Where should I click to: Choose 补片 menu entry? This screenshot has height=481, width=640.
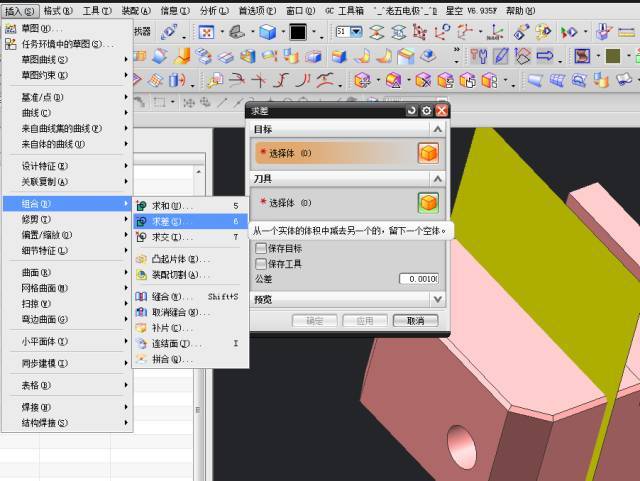[190, 328]
